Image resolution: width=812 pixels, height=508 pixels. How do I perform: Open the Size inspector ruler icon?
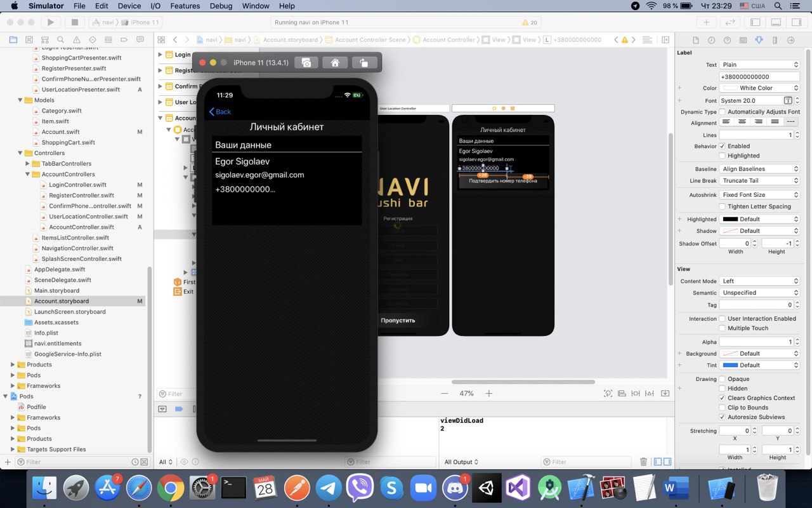pyautogui.click(x=775, y=40)
